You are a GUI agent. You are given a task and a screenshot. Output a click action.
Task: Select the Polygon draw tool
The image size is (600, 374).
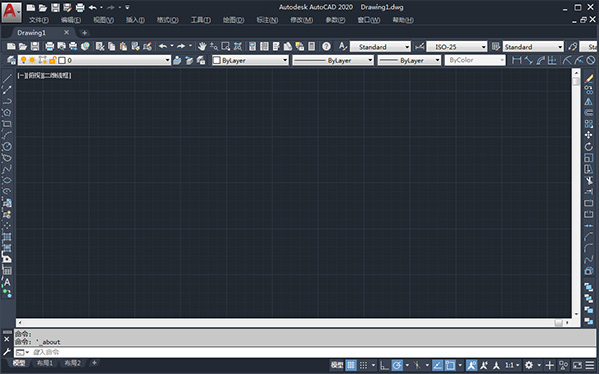[x=7, y=113]
